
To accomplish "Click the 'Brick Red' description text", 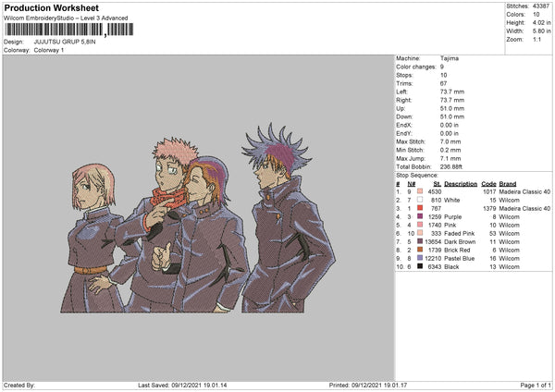I will coord(457,251).
